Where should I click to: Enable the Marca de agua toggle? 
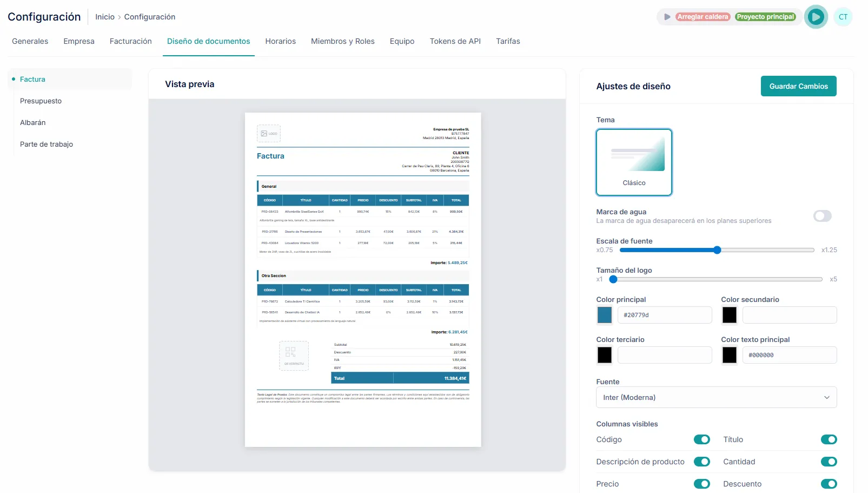[822, 216]
